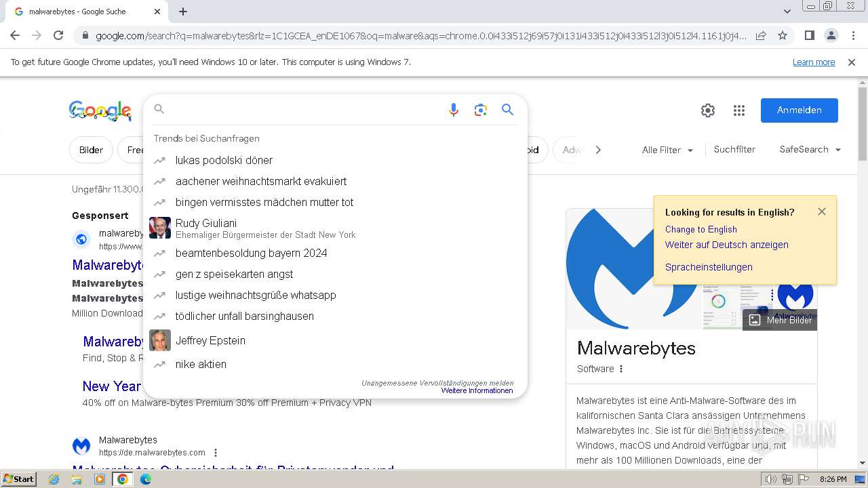Show more filter chips arrow
This screenshot has width=868, height=488.
tap(598, 150)
